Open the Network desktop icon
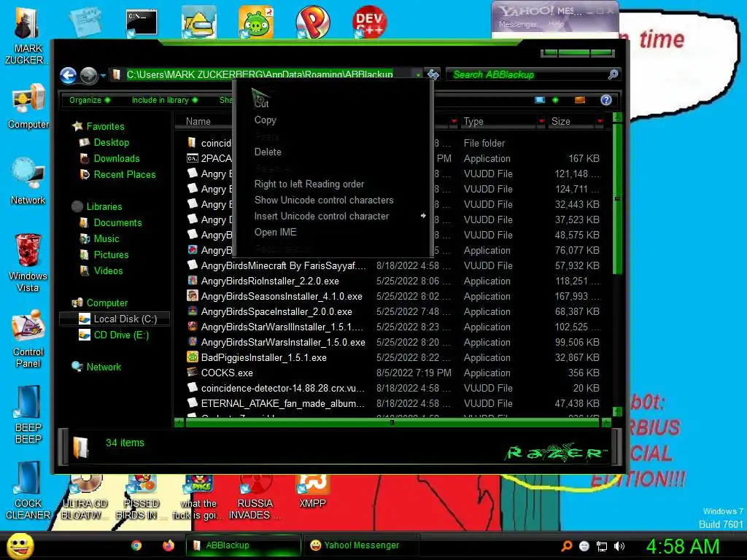The image size is (747, 560). click(x=28, y=182)
